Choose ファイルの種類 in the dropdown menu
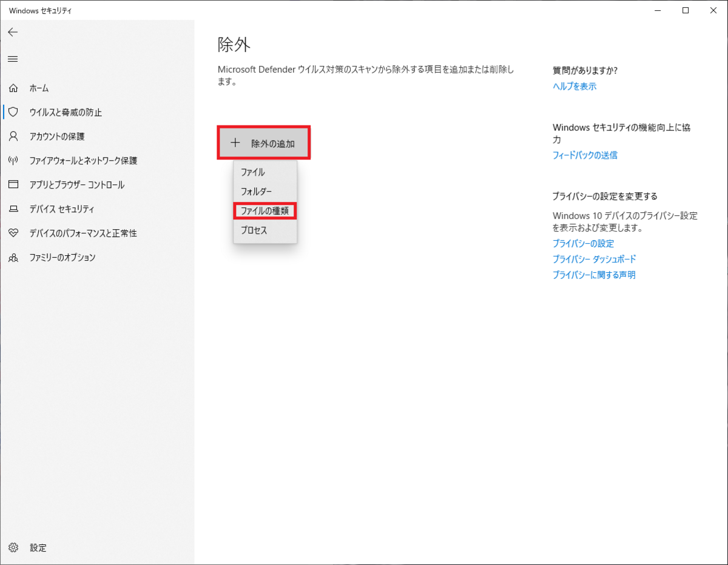This screenshot has height=565, width=728. [x=265, y=211]
